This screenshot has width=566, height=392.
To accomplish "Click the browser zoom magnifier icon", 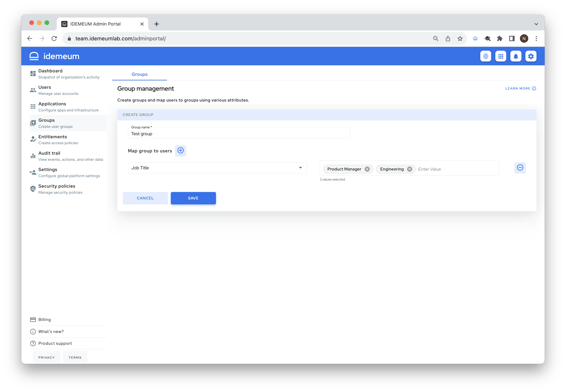I will (x=435, y=38).
